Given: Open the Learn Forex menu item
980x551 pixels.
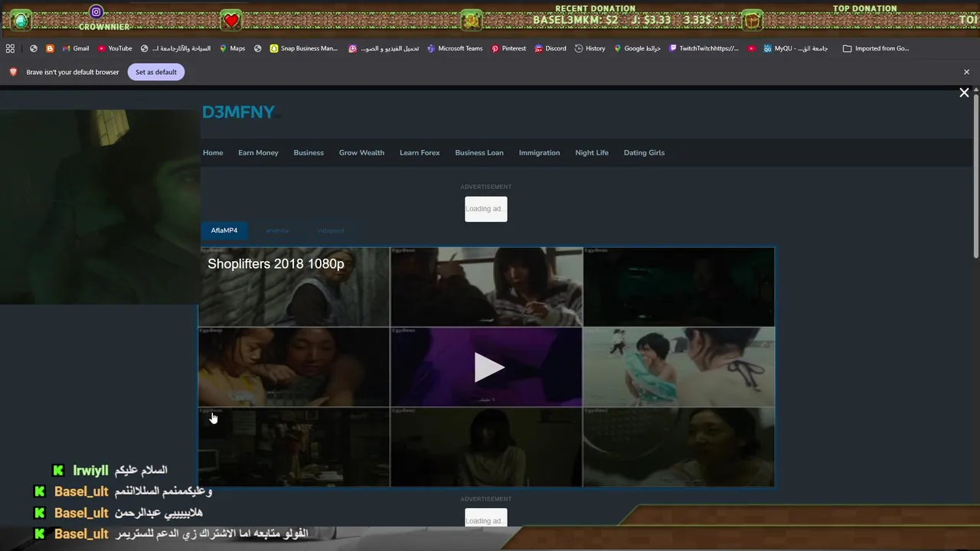Looking at the screenshot, I should [420, 152].
